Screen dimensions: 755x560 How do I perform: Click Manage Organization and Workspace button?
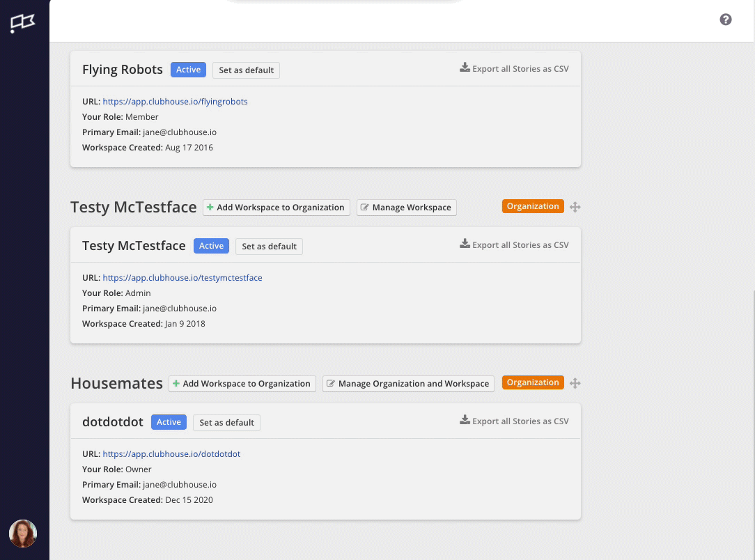point(408,384)
